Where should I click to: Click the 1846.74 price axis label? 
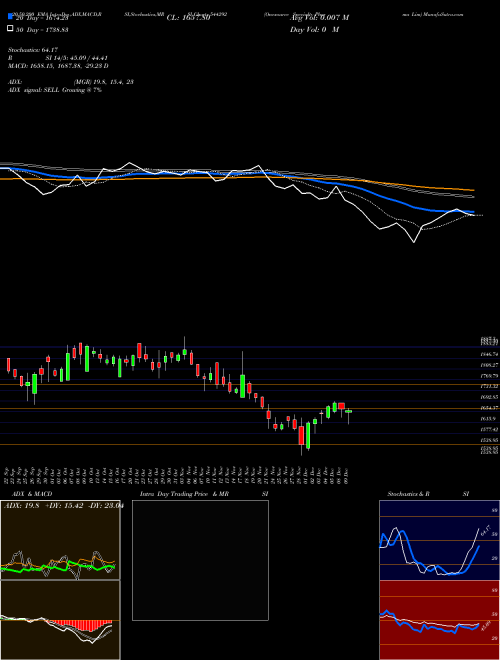click(490, 354)
